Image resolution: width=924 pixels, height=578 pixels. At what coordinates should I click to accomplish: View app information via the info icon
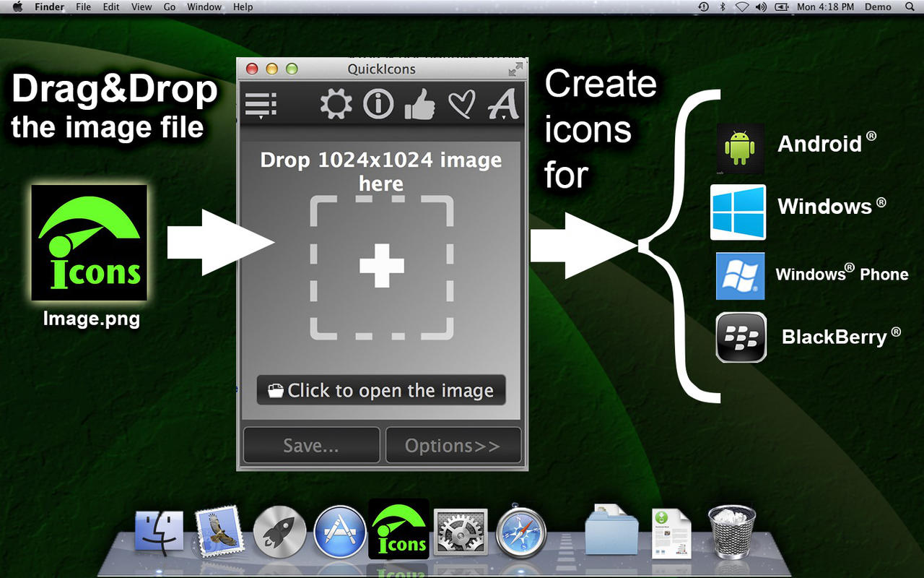378,104
